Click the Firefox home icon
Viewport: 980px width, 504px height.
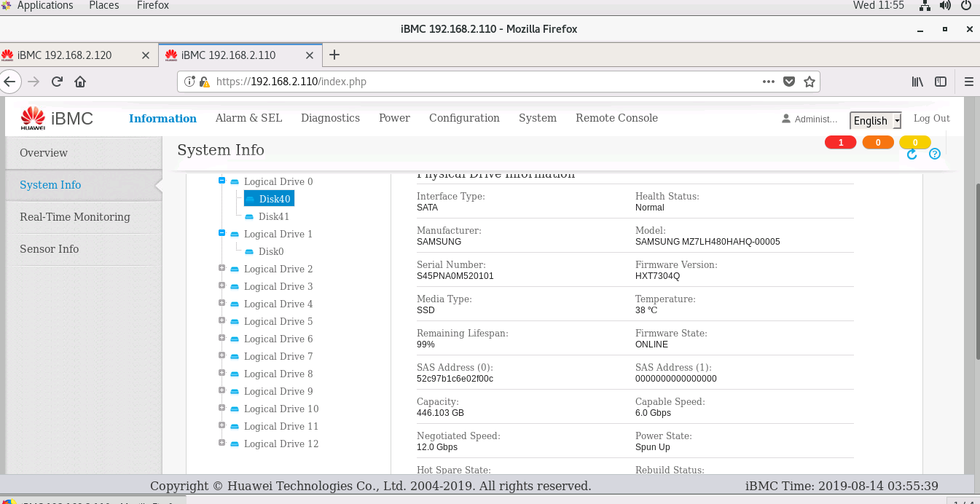80,82
